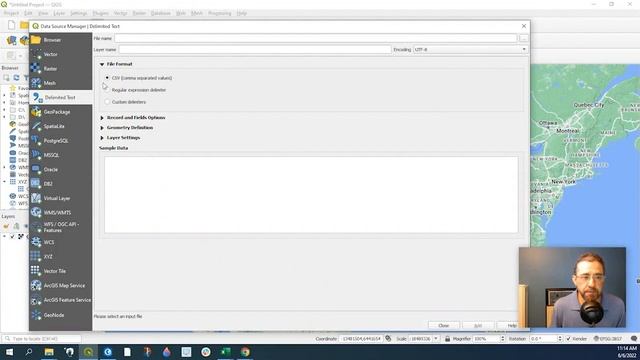Click the Add button in dialog
The image size is (640, 360).
tap(478, 325)
